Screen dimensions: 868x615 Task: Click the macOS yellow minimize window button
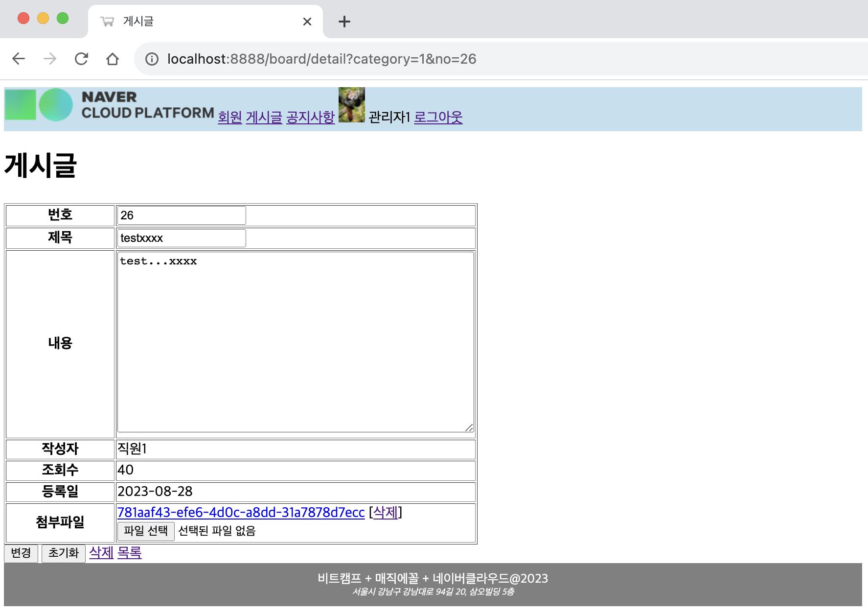(x=43, y=19)
